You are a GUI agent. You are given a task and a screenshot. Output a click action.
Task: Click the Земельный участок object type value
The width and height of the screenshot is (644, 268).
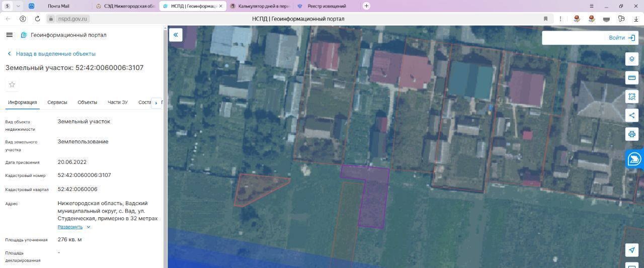[x=84, y=121]
